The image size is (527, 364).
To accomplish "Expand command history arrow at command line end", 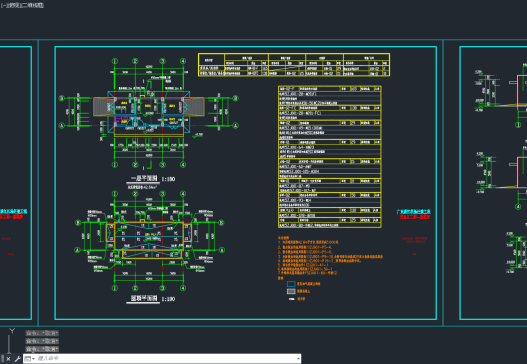I will [298, 359].
